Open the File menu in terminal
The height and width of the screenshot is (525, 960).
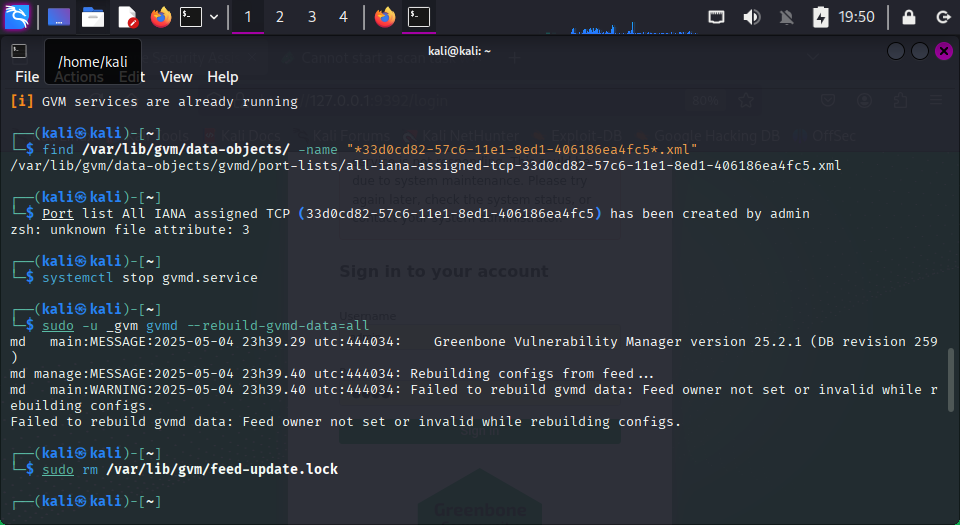coord(27,77)
